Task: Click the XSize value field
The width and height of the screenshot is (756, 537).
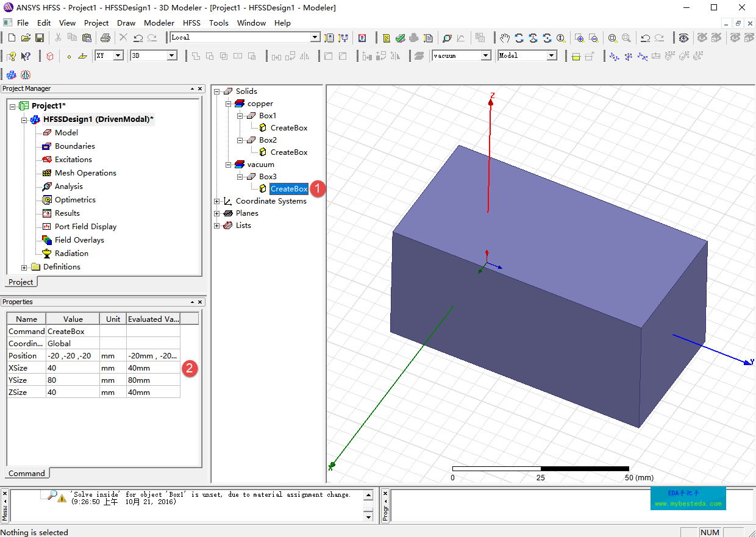Action: 72,368
